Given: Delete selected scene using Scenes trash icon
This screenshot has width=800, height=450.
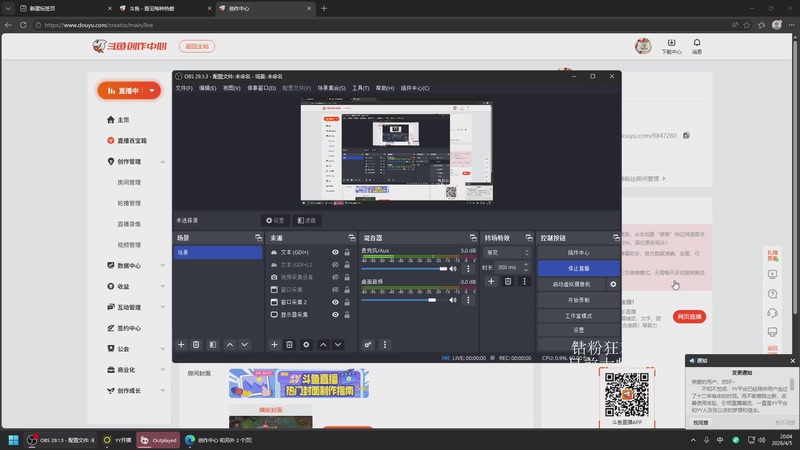Looking at the screenshot, I should (196, 345).
